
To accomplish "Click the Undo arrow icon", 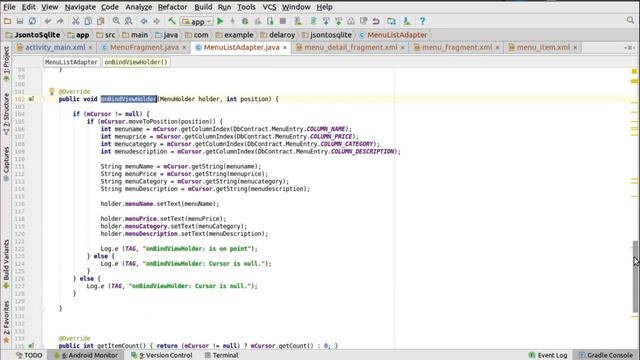I will pos(48,21).
